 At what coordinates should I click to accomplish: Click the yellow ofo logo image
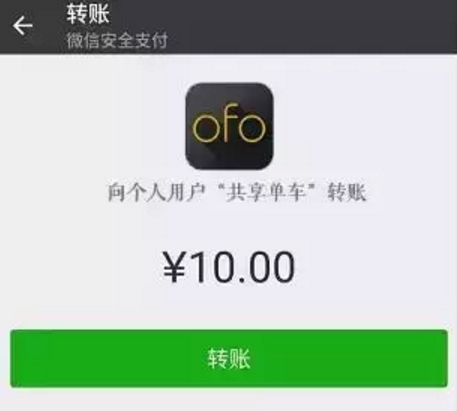point(229,123)
